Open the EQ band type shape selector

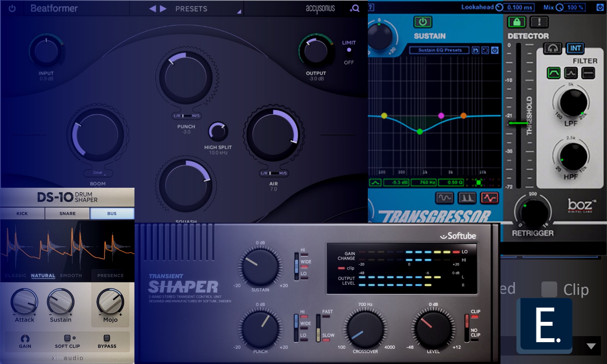pos(375,183)
